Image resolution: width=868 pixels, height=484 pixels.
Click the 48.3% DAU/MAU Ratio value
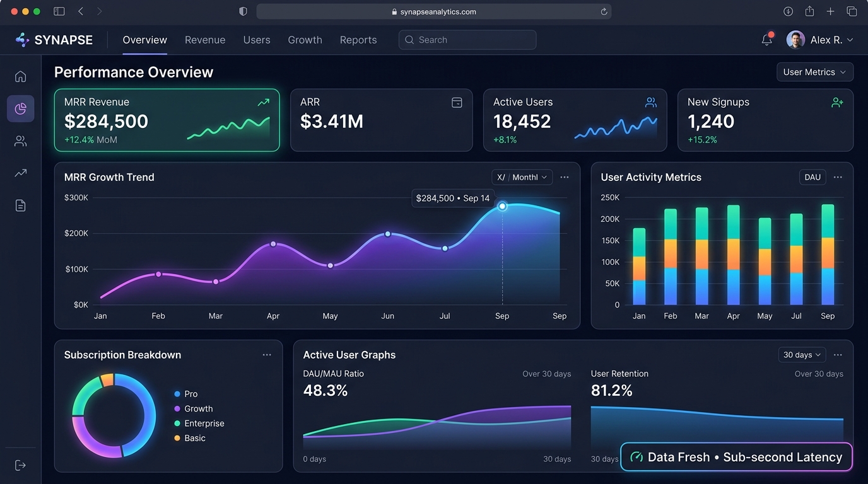325,391
